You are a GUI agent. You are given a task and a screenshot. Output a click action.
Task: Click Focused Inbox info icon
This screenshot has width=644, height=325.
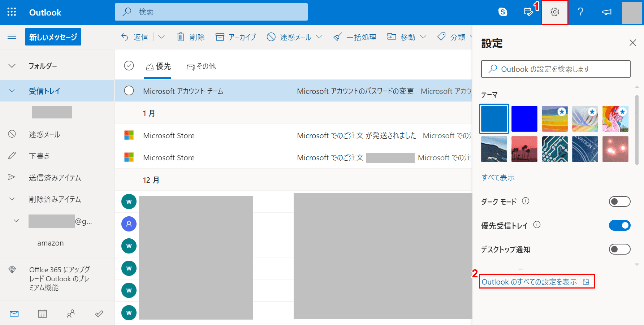537,225
